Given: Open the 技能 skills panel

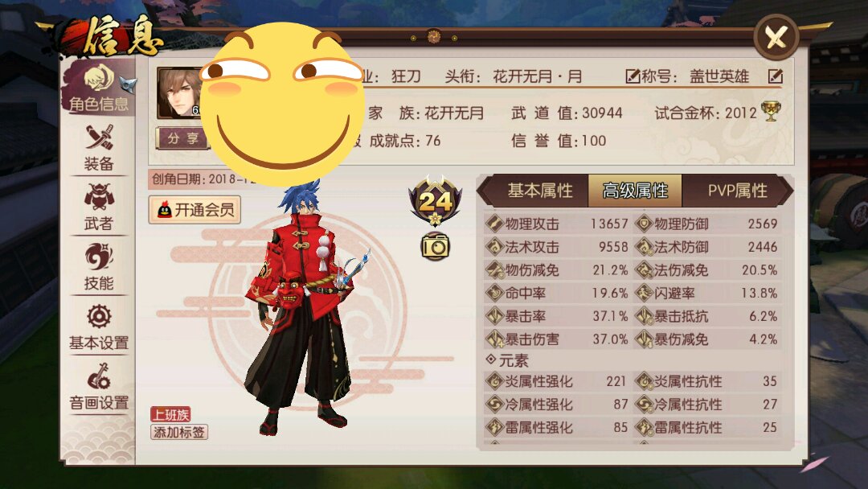Looking at the screenshot, I should (99, 268).
